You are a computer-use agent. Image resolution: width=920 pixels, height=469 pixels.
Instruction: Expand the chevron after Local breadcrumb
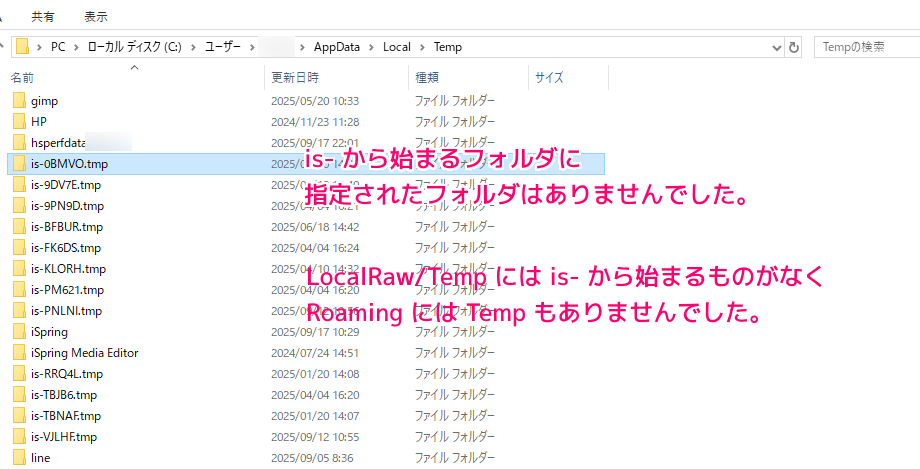coord(422,47)
